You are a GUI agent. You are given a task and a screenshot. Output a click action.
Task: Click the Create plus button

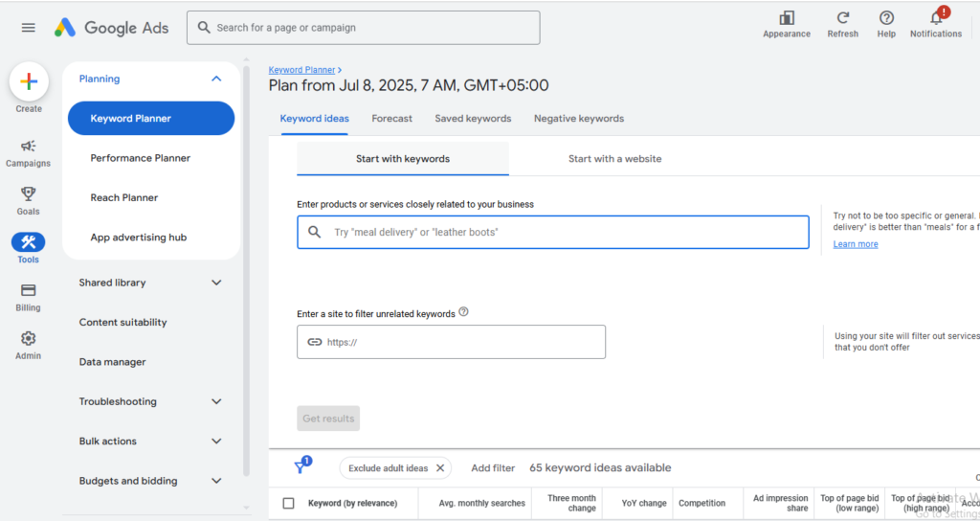[29, 82]
